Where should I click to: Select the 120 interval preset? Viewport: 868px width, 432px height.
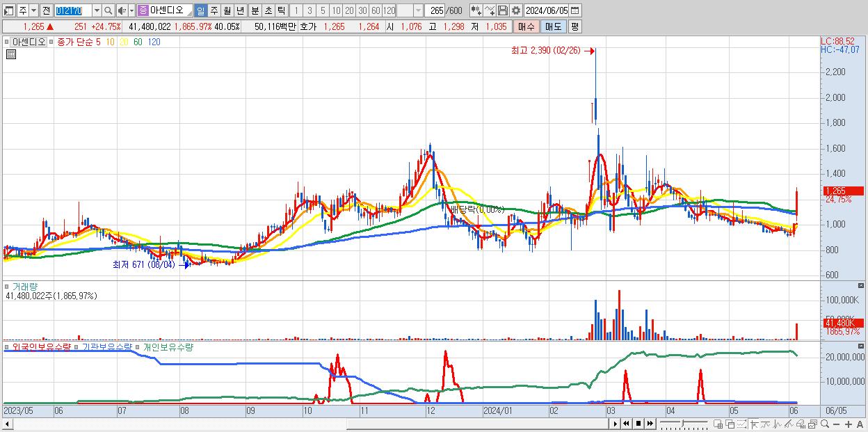[389, 10]
